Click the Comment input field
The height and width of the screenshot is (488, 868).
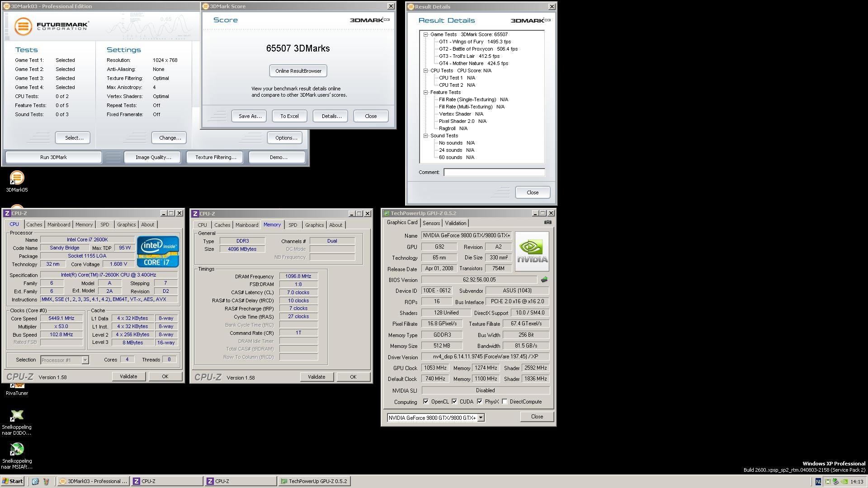[x=494, y=172]
